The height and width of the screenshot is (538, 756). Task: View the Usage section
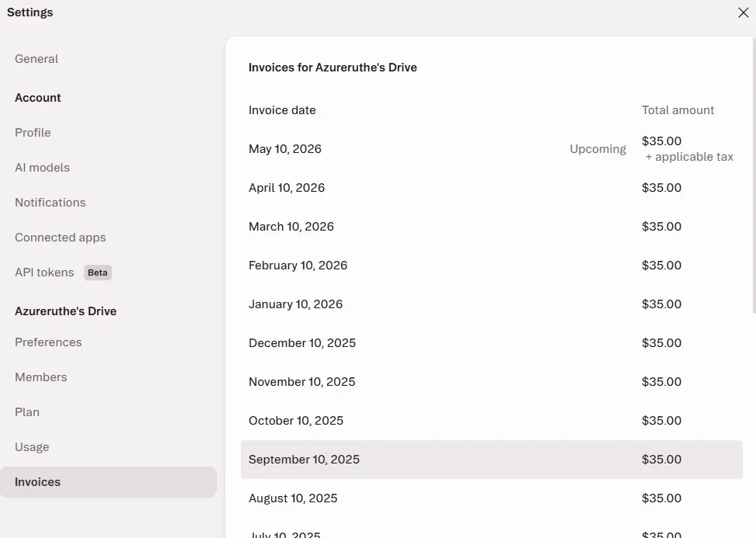pyautogui.click(x=32, y=447)
